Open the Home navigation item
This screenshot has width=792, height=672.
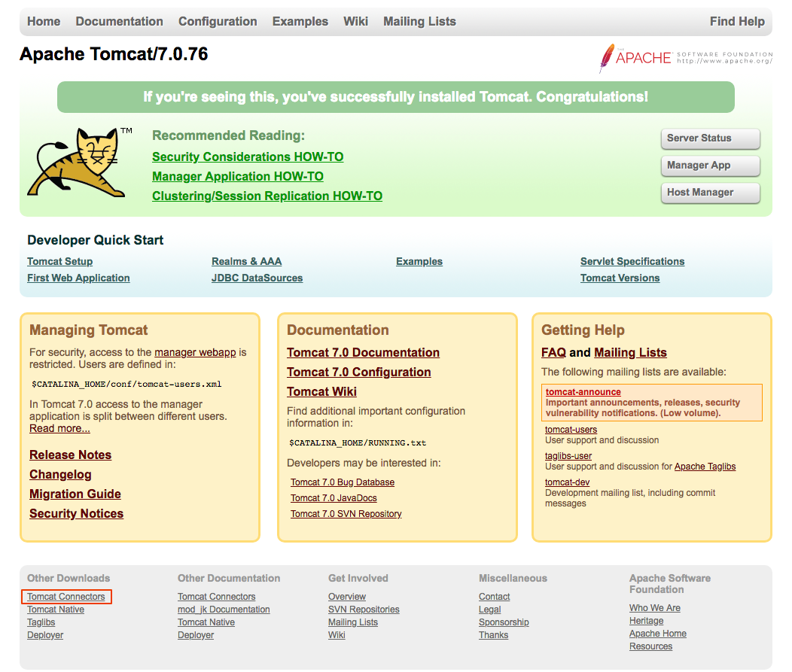[x=44, y=22]
